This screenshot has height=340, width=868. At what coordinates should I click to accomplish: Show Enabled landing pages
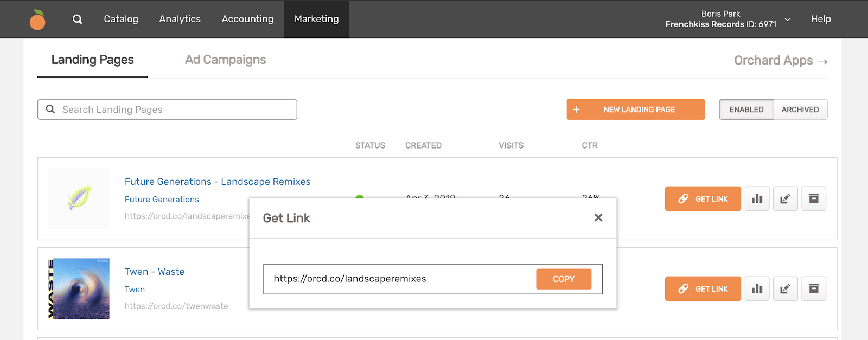point(746,110)
